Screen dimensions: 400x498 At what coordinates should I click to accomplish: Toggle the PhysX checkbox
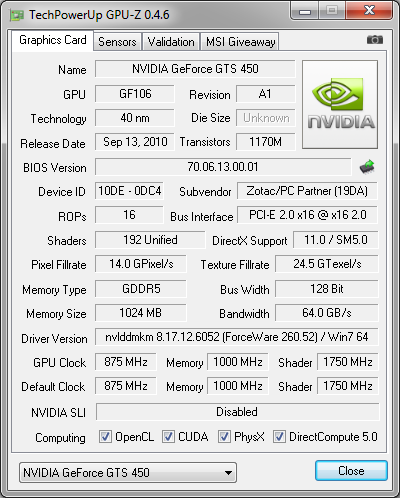pyautogui.click(x=224, y=437)
